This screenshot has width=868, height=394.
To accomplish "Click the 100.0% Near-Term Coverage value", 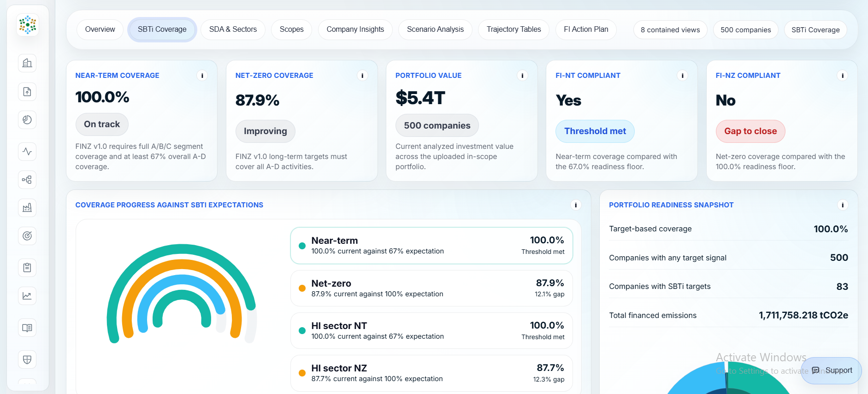I will (102, 97).
